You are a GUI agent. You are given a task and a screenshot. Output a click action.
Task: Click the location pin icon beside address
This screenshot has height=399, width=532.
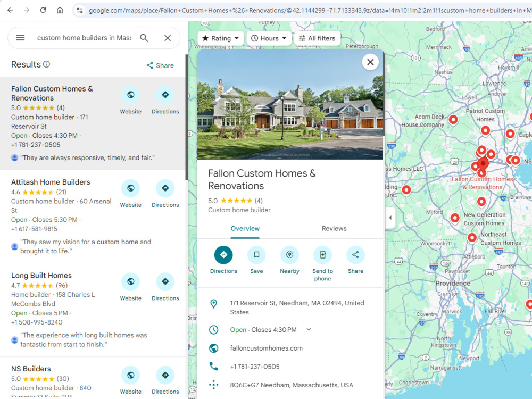point(213,304)
